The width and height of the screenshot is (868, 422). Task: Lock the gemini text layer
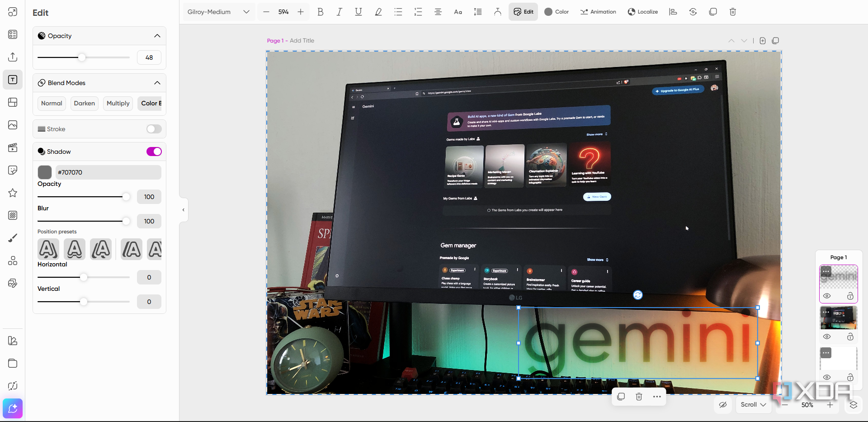(850, 296)
